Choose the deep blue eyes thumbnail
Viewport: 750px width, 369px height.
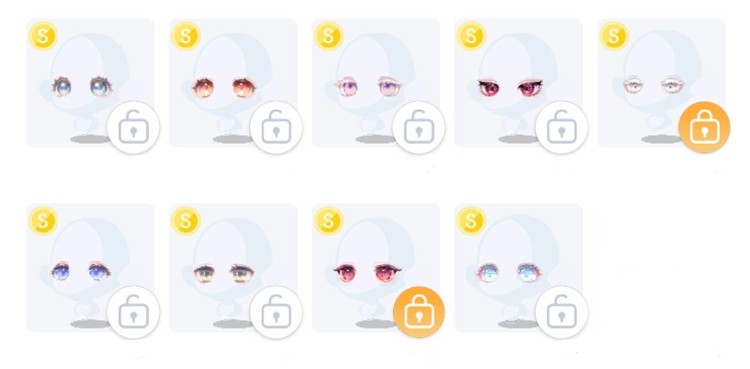coord(90,268)
